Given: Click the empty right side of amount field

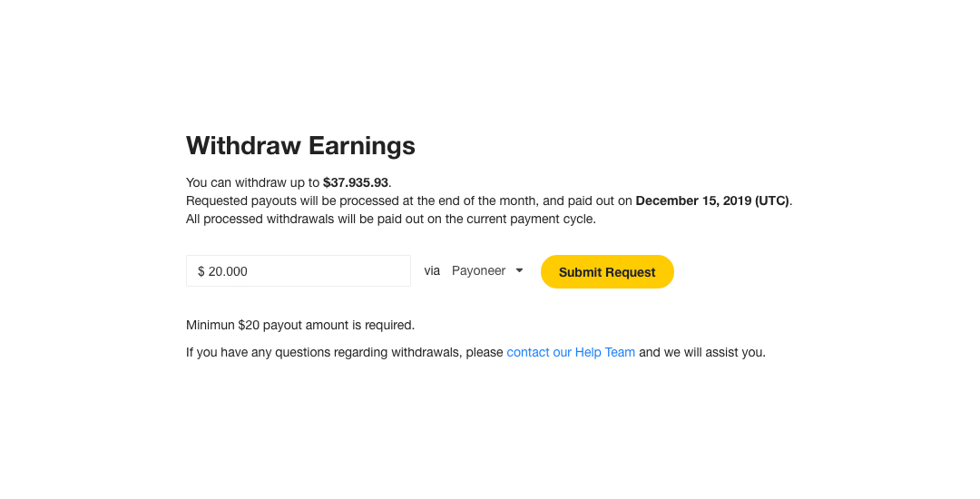Looking at the screenshot, I should pos(350,271).
